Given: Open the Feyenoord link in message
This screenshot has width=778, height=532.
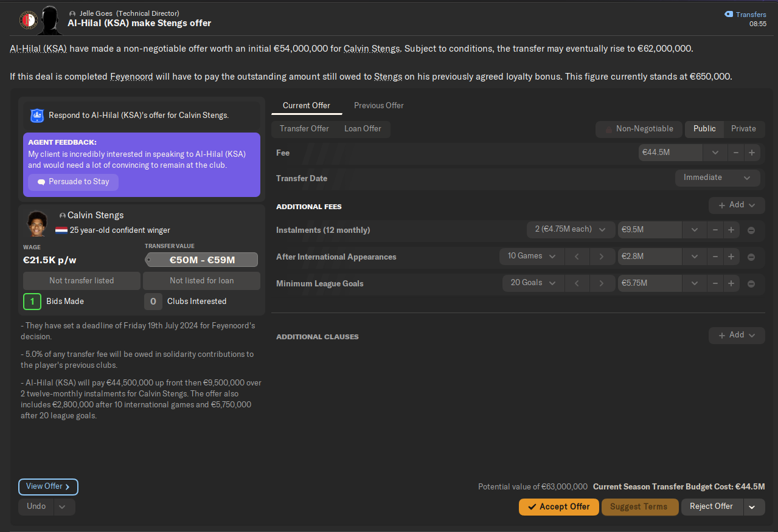Looking at the screenshot, I should 131,77.
